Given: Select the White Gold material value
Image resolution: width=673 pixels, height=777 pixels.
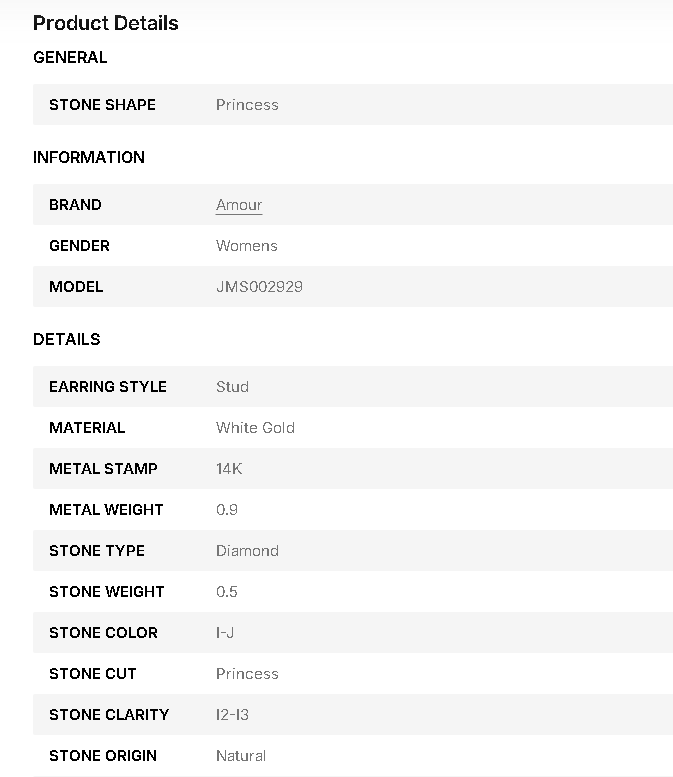Looking at the screenshot, I should pyautogui.click(x=255, y=428).
